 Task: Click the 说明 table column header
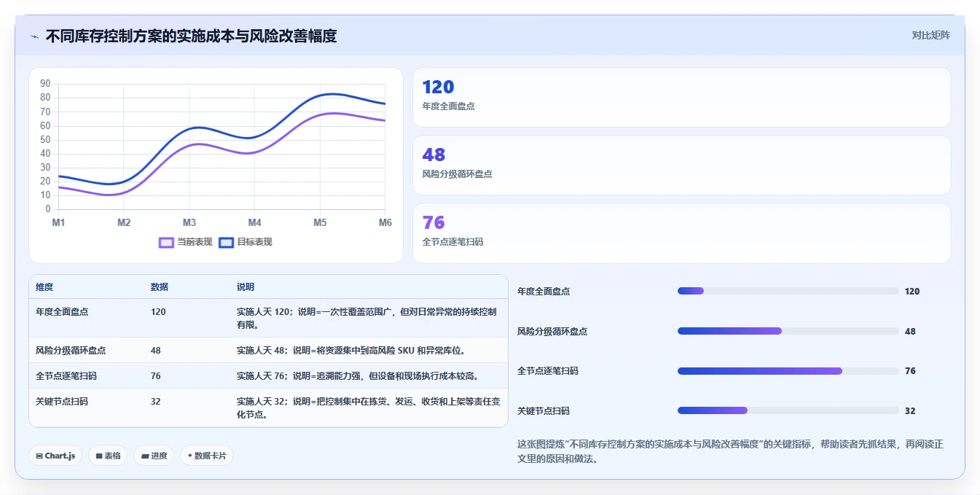(x=246, y=287)
